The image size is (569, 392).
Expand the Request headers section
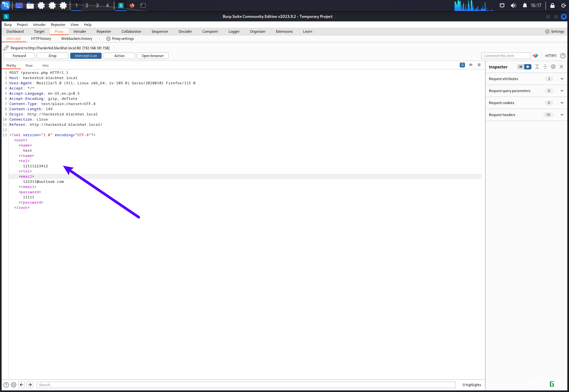(x=526, y=115)
